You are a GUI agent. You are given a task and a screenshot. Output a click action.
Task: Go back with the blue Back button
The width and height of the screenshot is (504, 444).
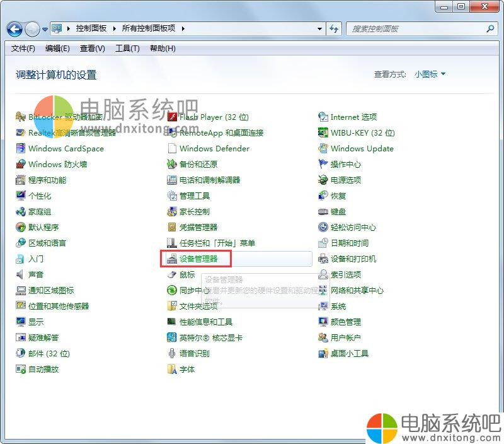(x=14, y=29)
